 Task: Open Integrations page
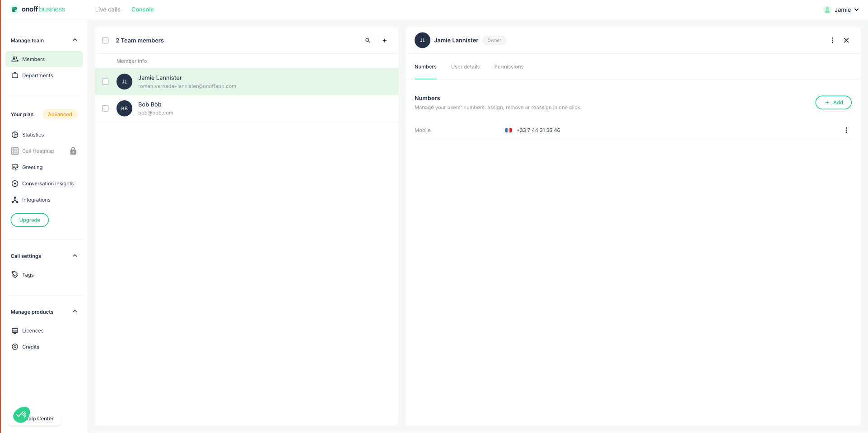click(44, 200)
